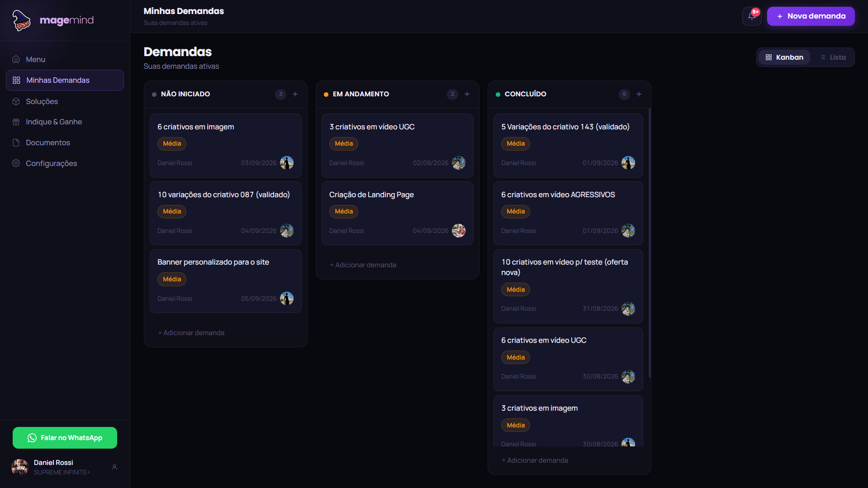Click avatar on 5 Variações do criativo 143 card
This screenshot has width=868, height=488.
628,163
